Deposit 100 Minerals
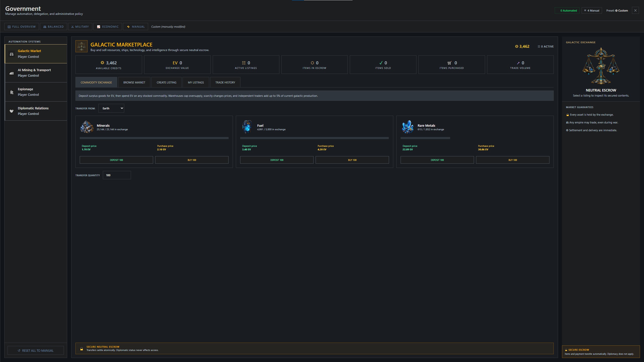 click(x=116, y=160)
